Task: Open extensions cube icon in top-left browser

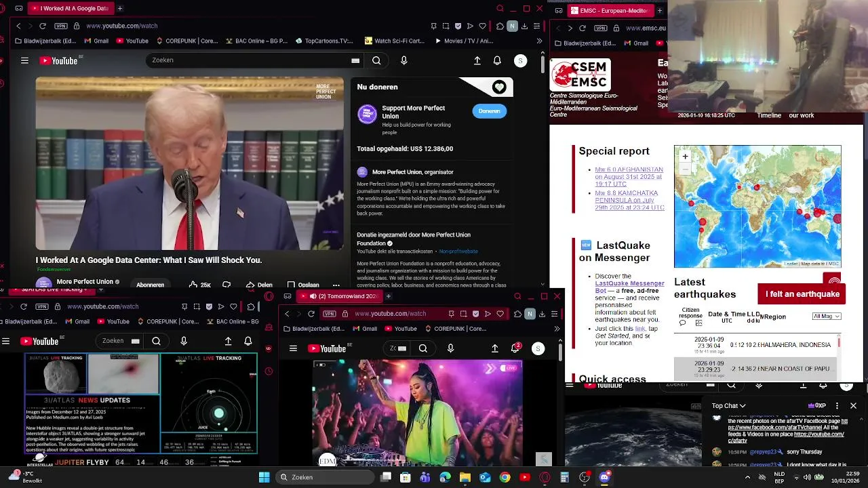Action: point(500,26)
